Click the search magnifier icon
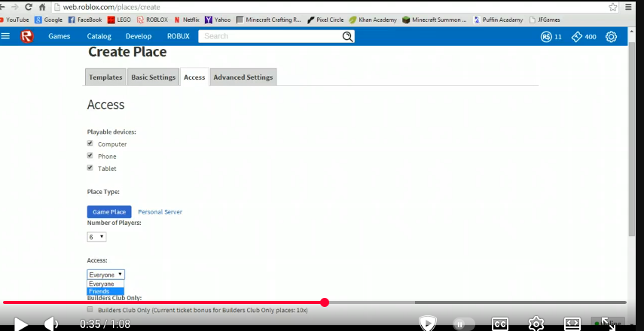This screenshot has height=331, width=644. pos(347,36)
